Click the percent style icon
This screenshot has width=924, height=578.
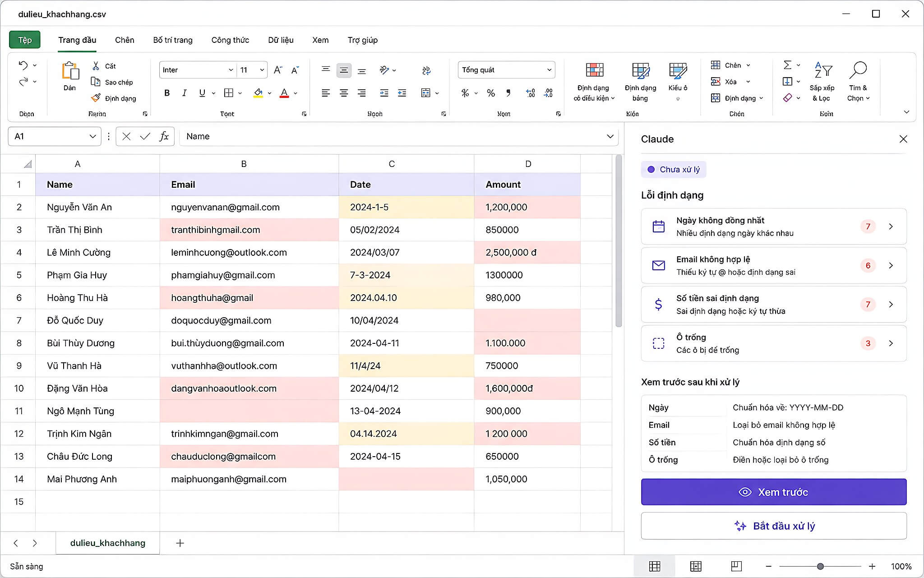coord(491,93)
